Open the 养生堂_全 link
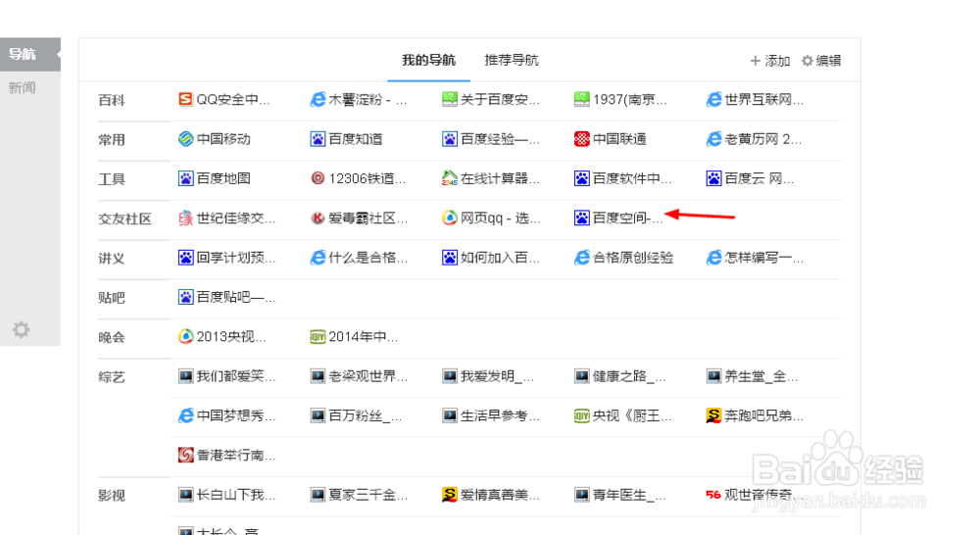Screen dimensions: 980x535 pyautogui.click(x=761, y=376)
